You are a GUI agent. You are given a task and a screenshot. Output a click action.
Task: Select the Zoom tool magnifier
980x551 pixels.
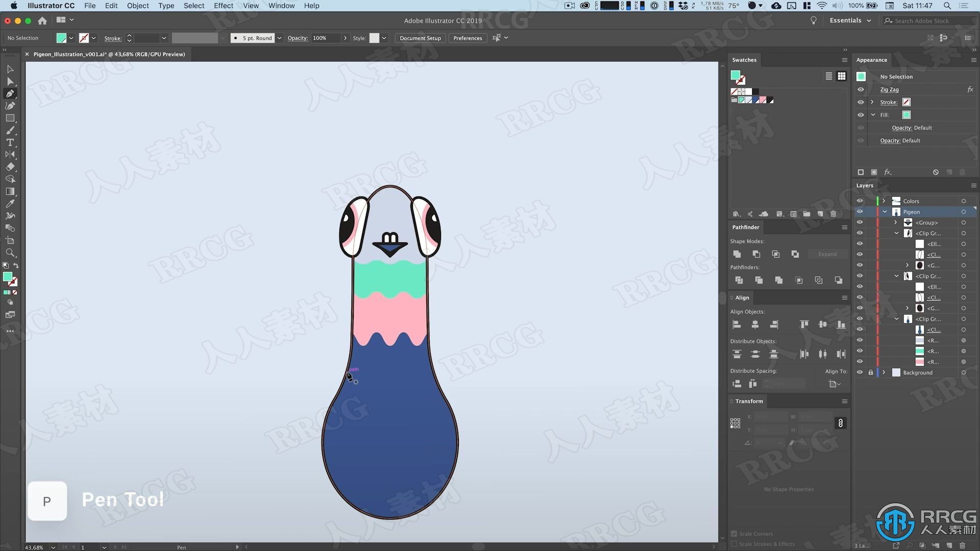click(x=10, y=253)
